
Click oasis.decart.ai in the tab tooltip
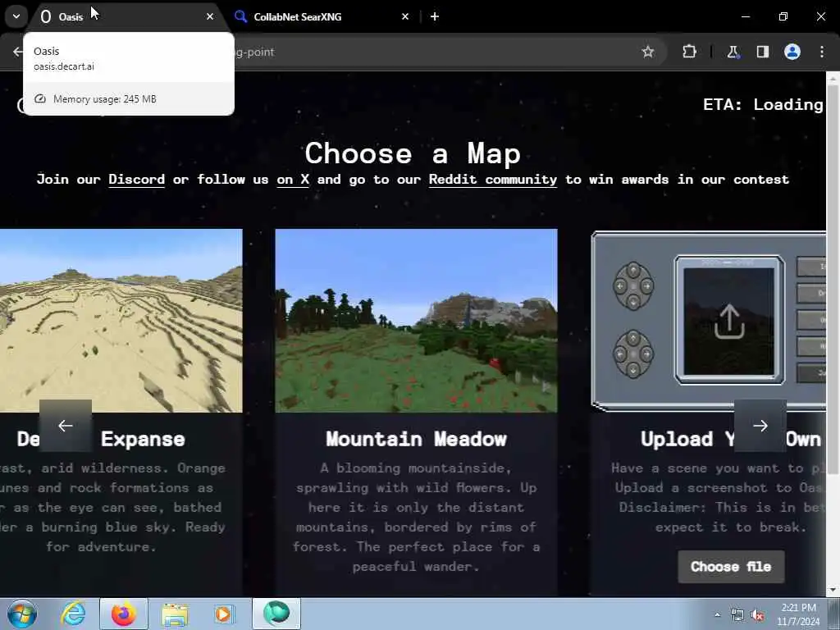[x=64, y=66]
